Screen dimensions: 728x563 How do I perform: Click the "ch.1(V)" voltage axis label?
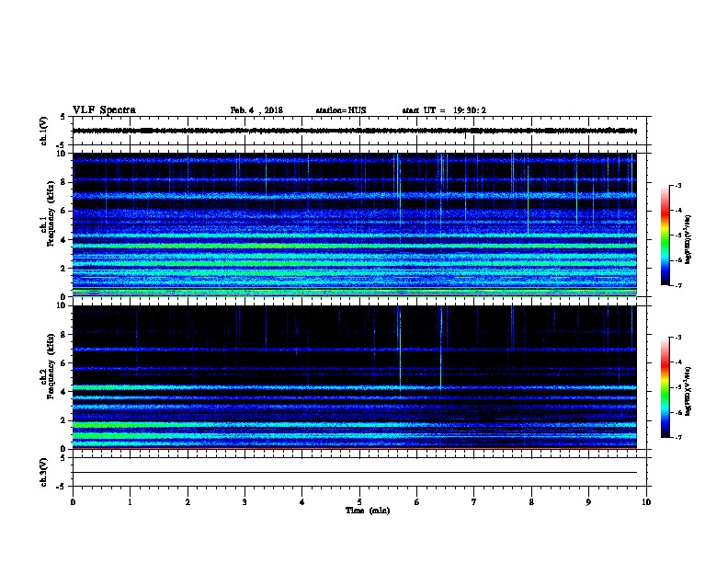point(43,131)
